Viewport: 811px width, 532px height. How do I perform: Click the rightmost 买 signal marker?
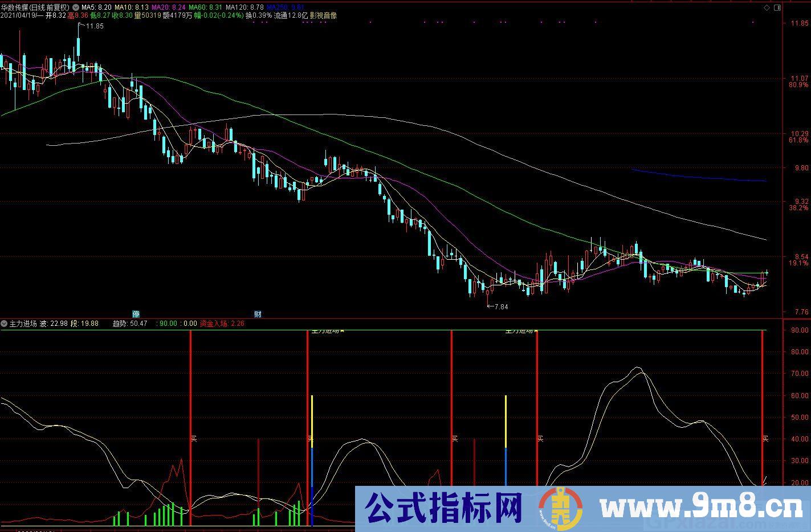click(x=765, y=439)
